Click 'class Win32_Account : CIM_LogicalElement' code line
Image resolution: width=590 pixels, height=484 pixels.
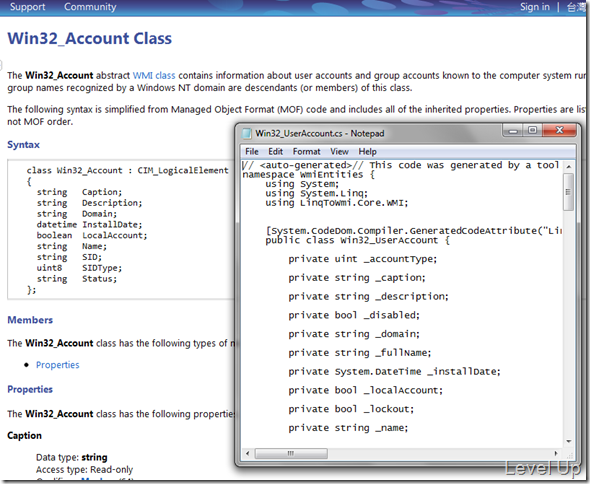(128, 170)
